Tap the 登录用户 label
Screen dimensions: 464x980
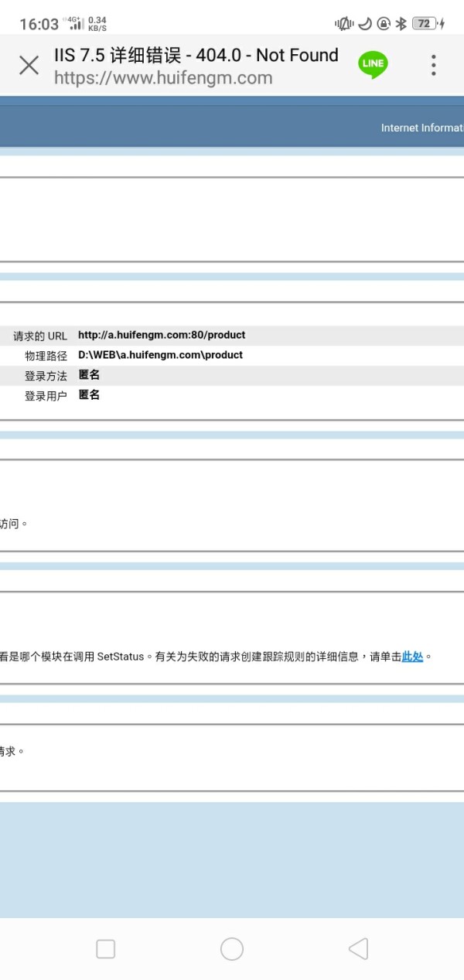46,396
